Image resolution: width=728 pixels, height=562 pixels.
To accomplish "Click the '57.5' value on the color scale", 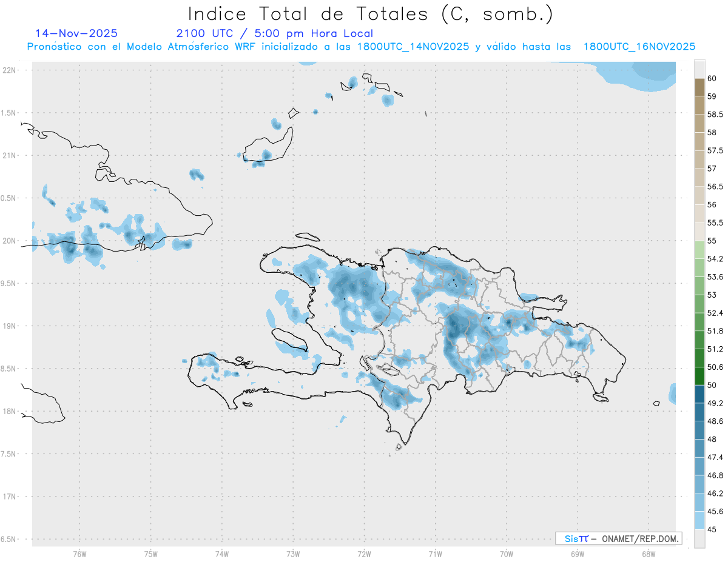I will [x=715, y=150].
